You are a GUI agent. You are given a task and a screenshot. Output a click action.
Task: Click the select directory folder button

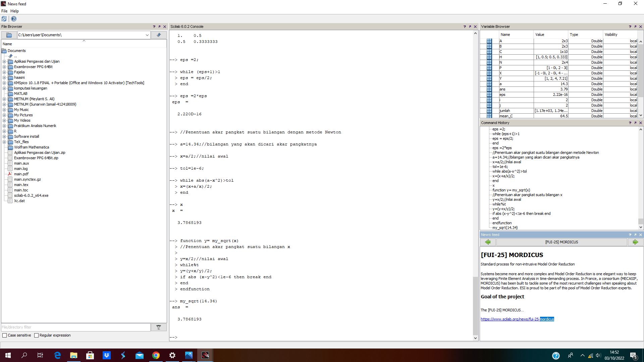(x=9, y=35)
